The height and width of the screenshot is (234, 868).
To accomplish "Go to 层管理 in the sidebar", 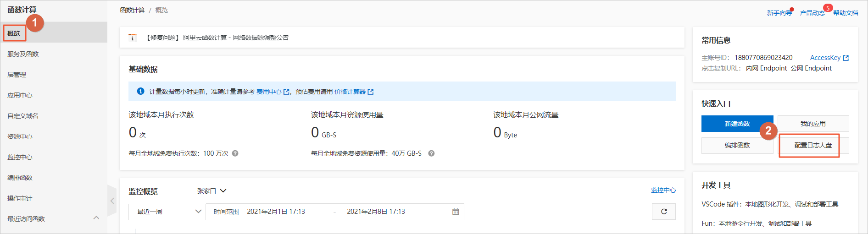I will (17, 75).
